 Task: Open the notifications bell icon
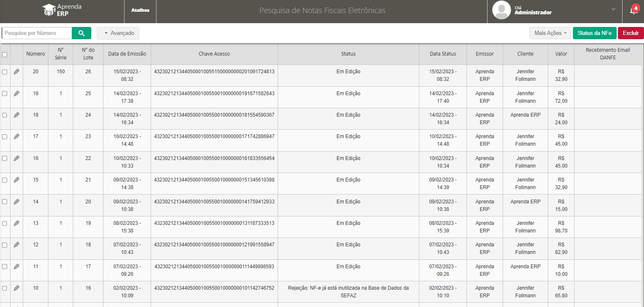[x=633, y=11]
